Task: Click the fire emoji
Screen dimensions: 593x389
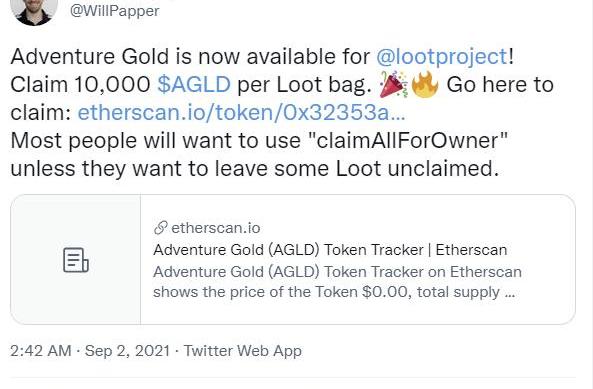Action: coord(424,84)
